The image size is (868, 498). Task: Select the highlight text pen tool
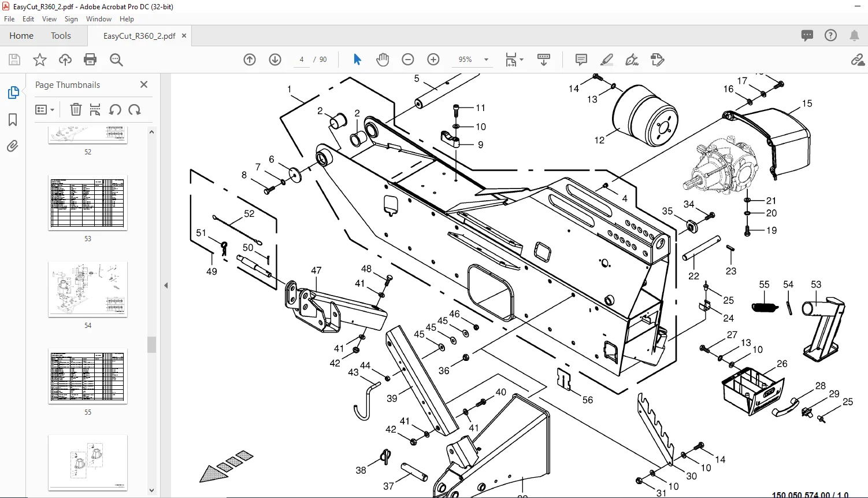click(607, 60)
